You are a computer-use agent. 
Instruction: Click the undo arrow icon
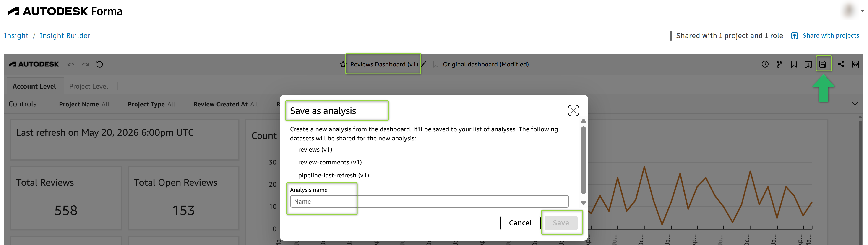(71, 64)
